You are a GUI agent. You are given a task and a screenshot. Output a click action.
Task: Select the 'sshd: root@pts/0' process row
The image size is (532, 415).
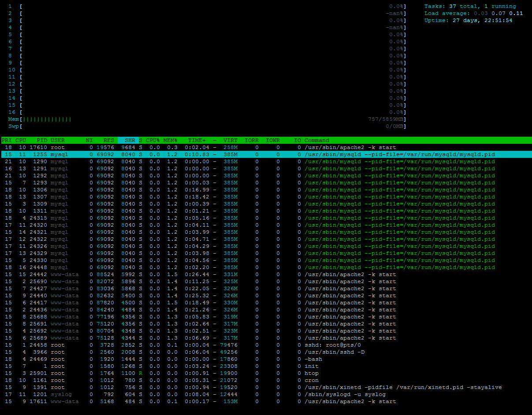(x=266, y=345)
